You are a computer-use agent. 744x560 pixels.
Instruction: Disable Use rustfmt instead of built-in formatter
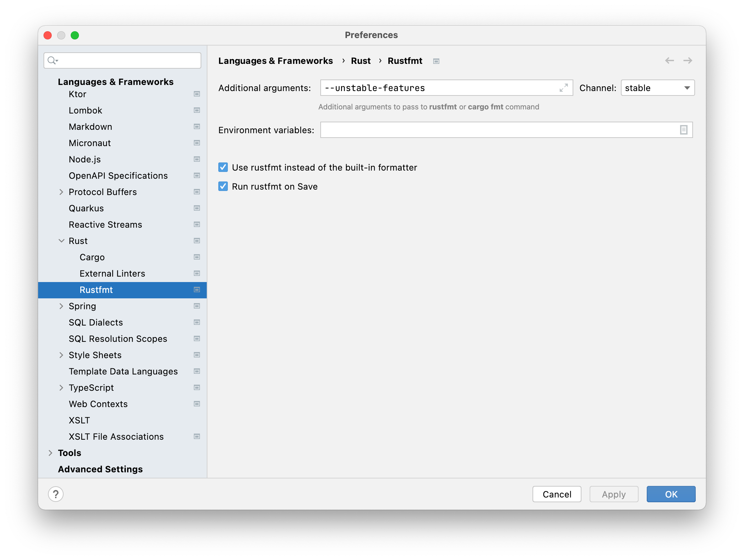pos(223,167)
